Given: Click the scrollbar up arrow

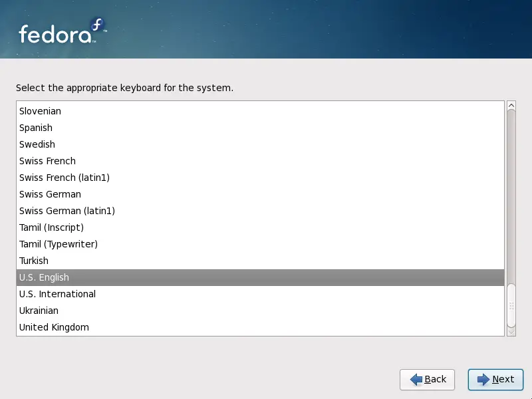Looking at the screenshot, I should pos(511,104).
